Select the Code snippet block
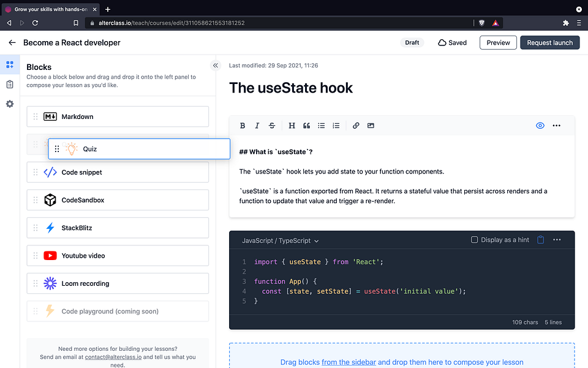Screen dimensions: 588x368 (x=118, y=172)
